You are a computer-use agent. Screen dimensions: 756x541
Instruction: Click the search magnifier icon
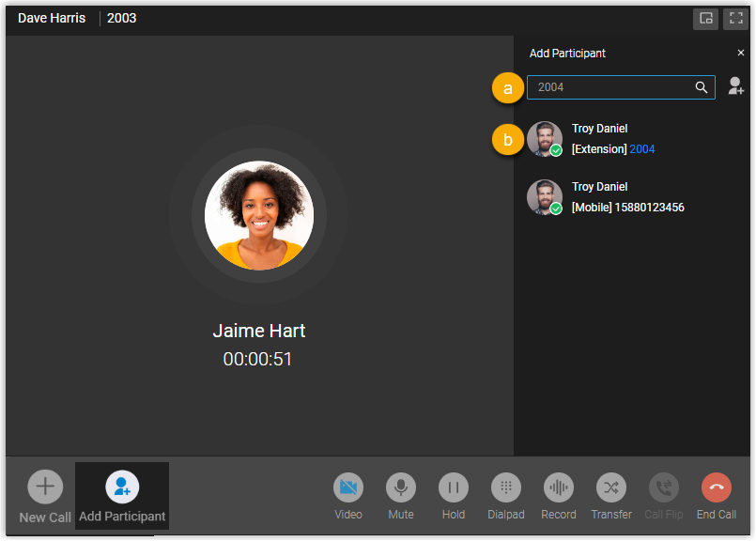(x=701, y=87)
